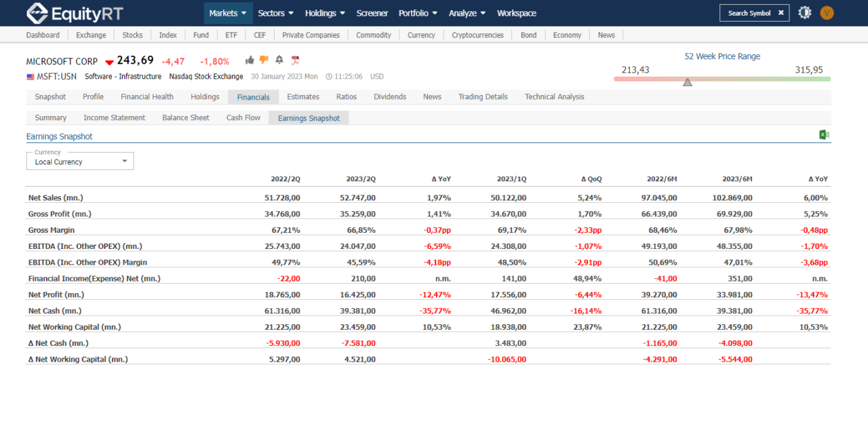Click the Search Symbol box
868x441 pixels.
746,12
